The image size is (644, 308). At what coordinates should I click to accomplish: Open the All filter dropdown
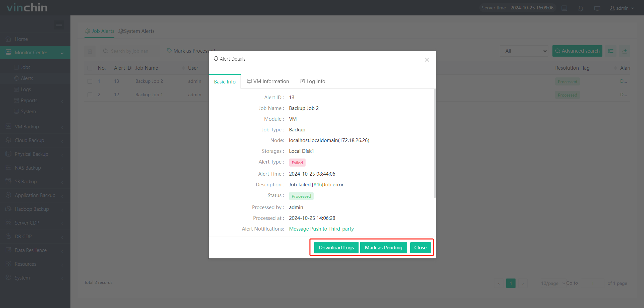click(524, 51)
